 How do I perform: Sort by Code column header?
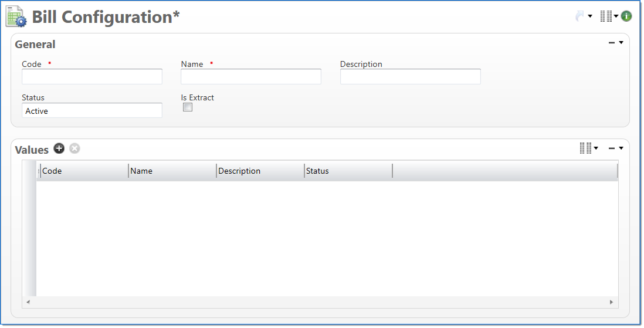point(82,171)
